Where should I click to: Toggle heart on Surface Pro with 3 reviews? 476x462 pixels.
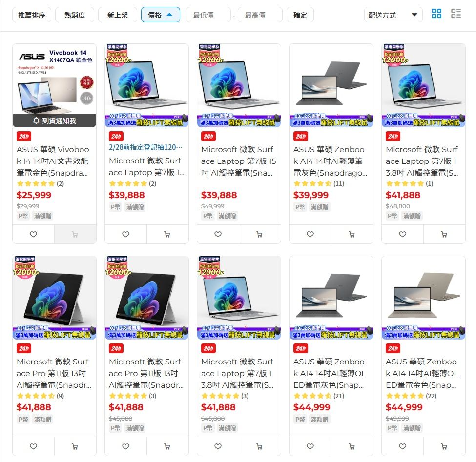click(x=125, y=446)
